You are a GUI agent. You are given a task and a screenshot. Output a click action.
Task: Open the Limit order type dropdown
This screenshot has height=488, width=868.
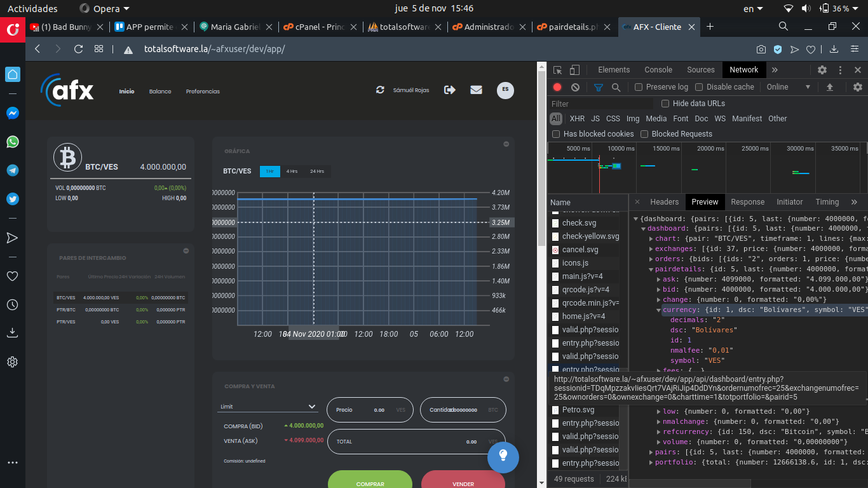click(x=268, y=407)
